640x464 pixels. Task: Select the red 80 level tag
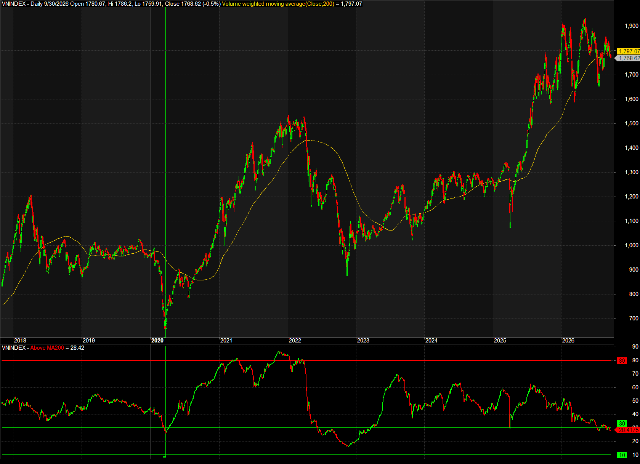click(x=622, y=360)
